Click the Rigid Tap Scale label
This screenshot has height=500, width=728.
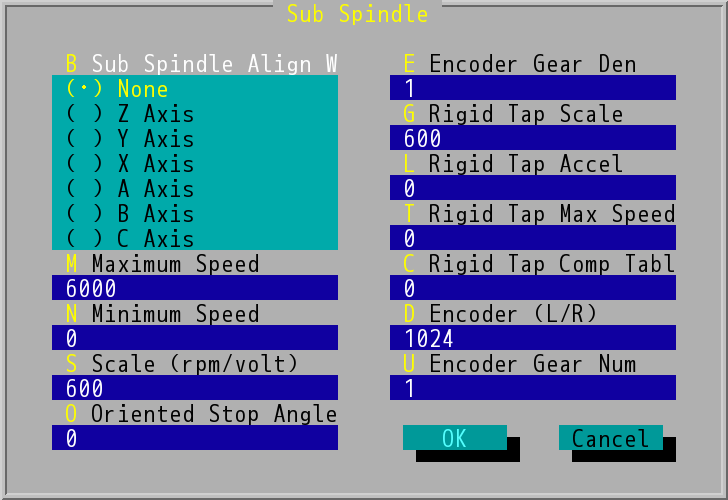pyautogui.click(x=514, y=113)
